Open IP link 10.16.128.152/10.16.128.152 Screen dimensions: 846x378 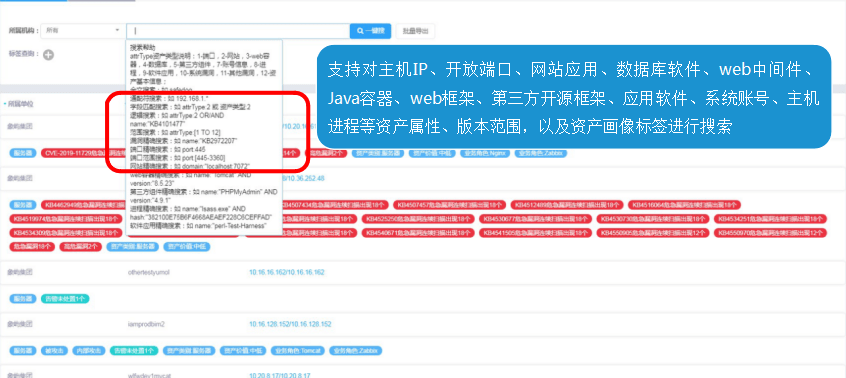click(x=290, y=324)
